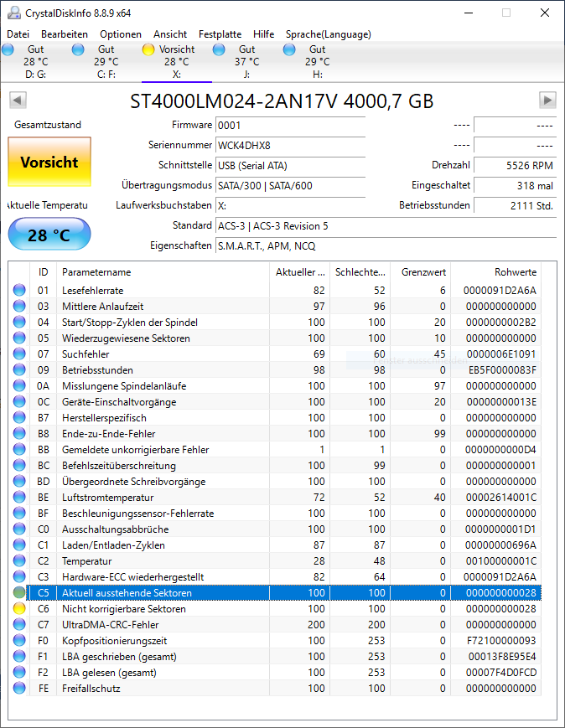This screenshot has width=565, height=728.
Task: Click the Eingeschaltet field 318 mal
Action: pyautogui.click(x=515, y=186)
